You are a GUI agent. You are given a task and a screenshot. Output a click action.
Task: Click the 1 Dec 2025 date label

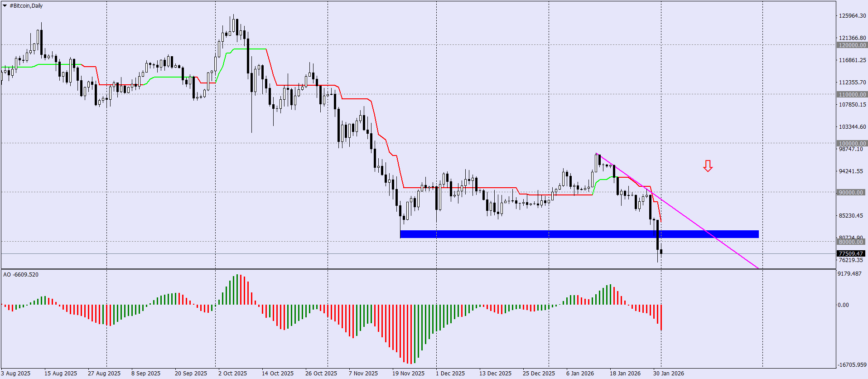(x=450, y=374)
